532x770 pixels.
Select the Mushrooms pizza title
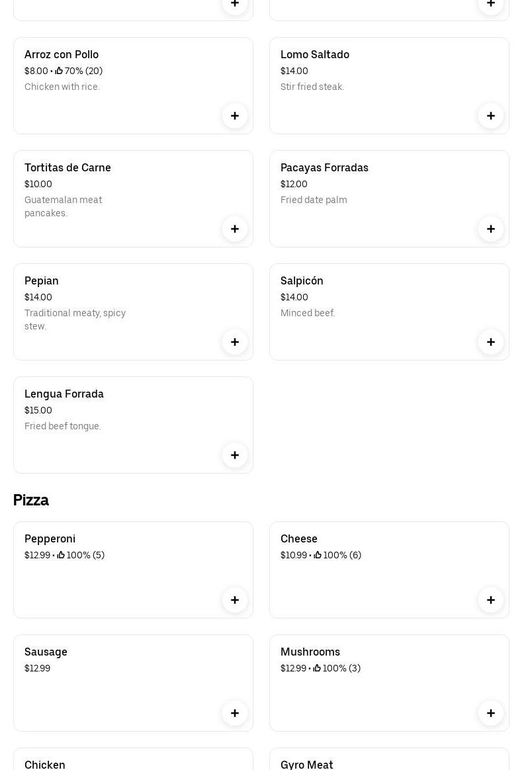coord(310,652)
